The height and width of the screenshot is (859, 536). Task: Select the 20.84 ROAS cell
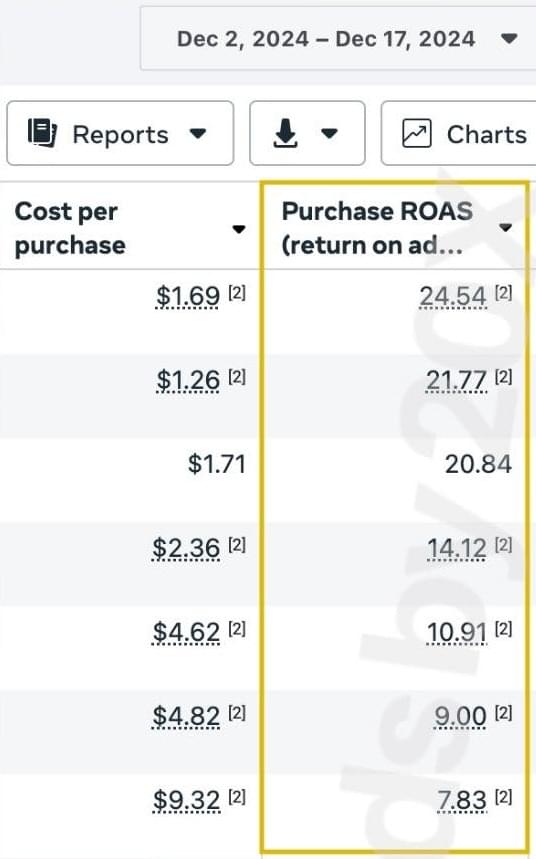pyautogui.click(x=478, y=464)
